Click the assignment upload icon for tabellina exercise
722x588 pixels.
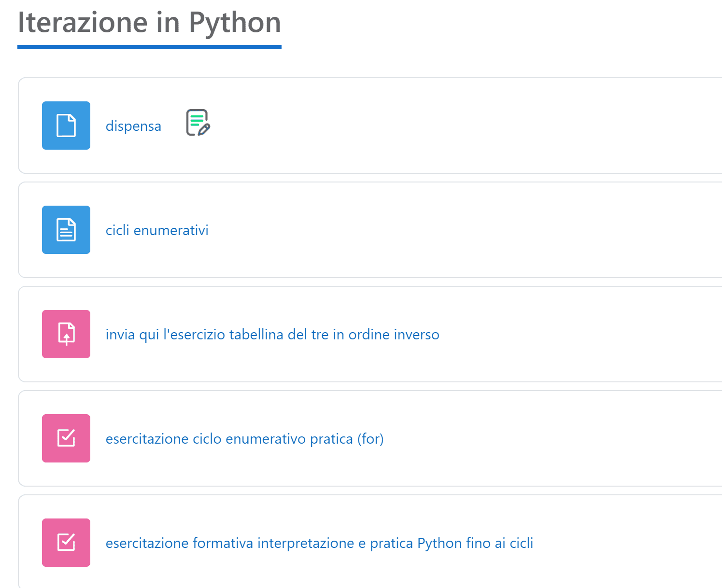(66, 334)
